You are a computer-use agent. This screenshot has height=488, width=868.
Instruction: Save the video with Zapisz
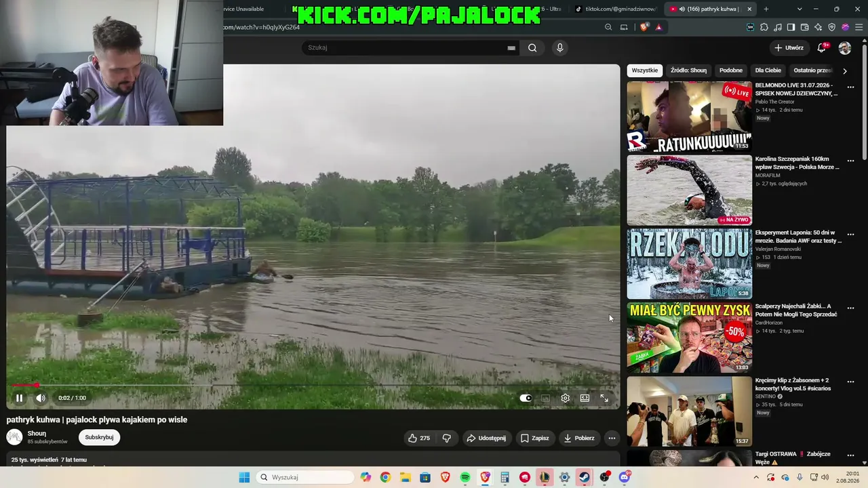(534, 438)
